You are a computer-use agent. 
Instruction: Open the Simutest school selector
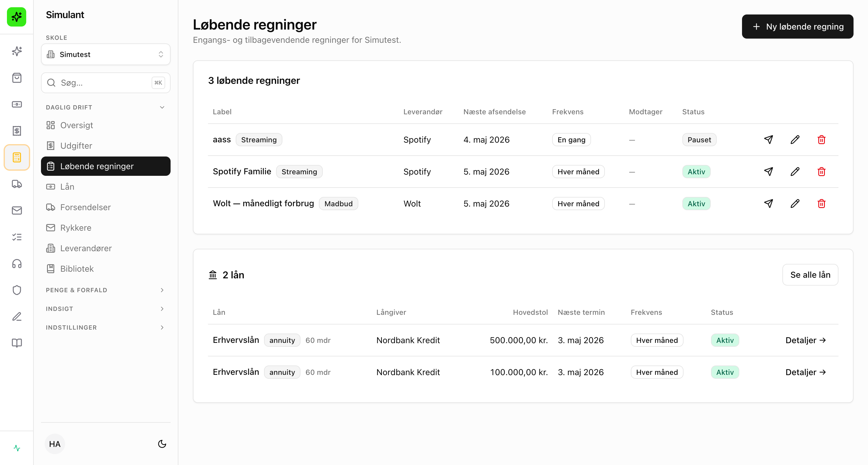[x=106, y=54]
